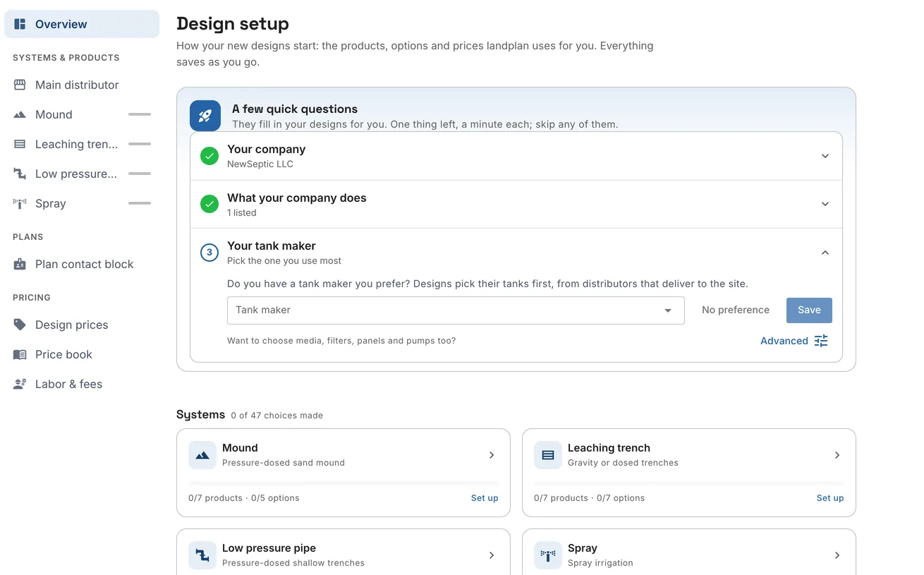
Task: Open the Low pressure pipe card chevron
Action: (x=492, y=555)
